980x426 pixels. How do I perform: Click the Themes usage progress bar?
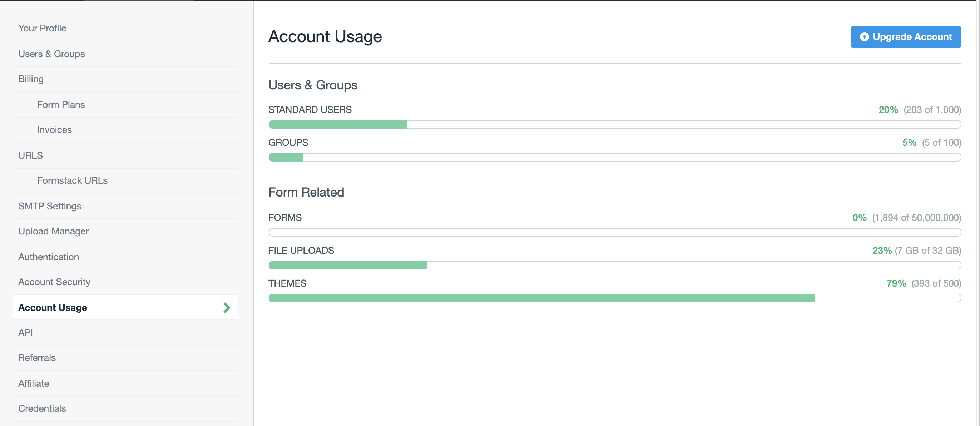[614, 298]
